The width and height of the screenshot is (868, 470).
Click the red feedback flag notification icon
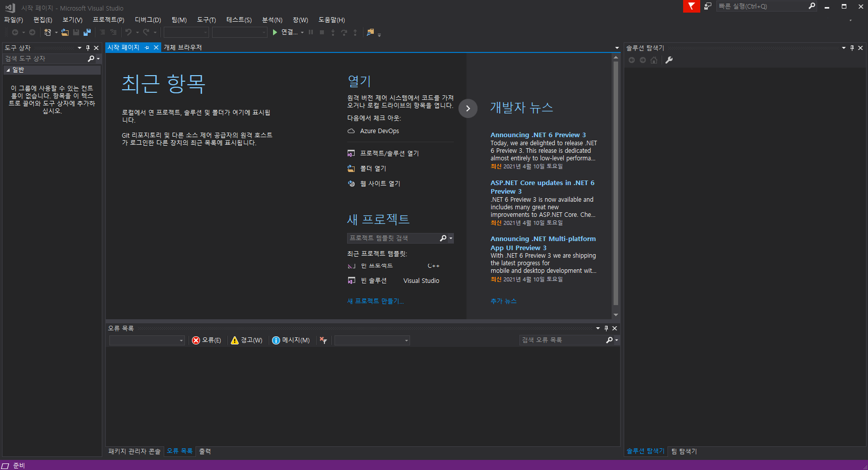point(691,6)
